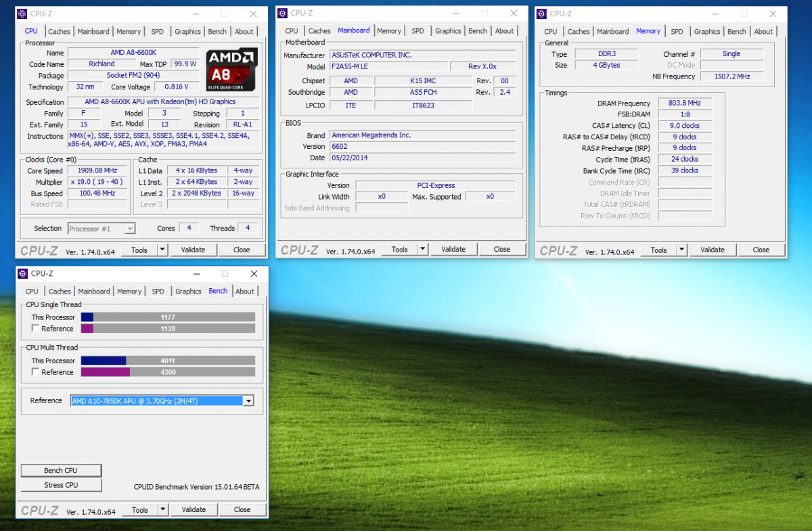Viewport: 812px width, 531px height.
Task: Select the About tab in the Bench window
Action: click(x=245, y=292)
